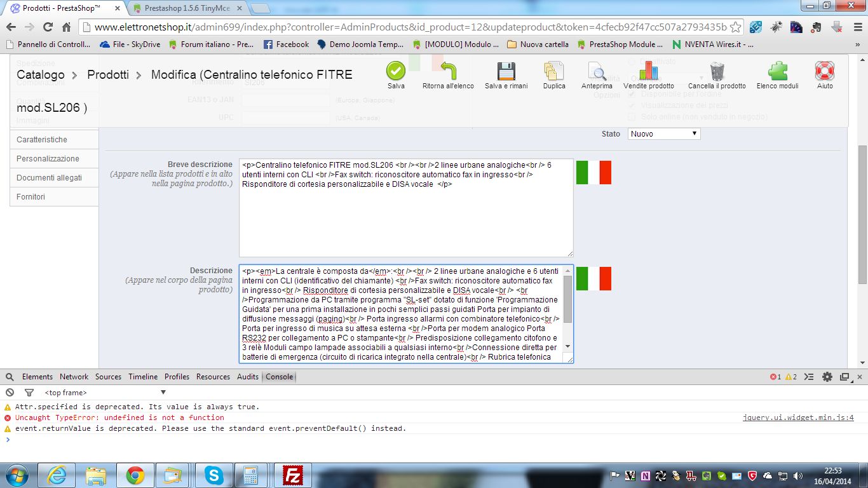Open the Resources tab in DevTools
The image size is (868, 488).
(213, 377)
